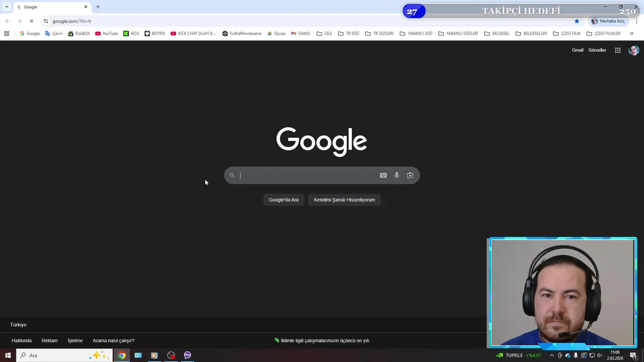Click the microphone tray icon

click(576, 355)
